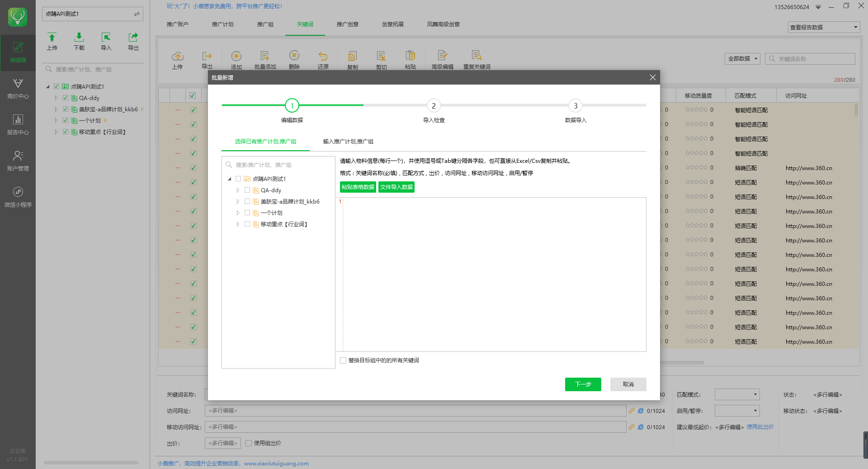Image resolution: width=868 pixels, height=469 pixels.
Task: Click the 下一步 button
Action: tap(583, 384)
